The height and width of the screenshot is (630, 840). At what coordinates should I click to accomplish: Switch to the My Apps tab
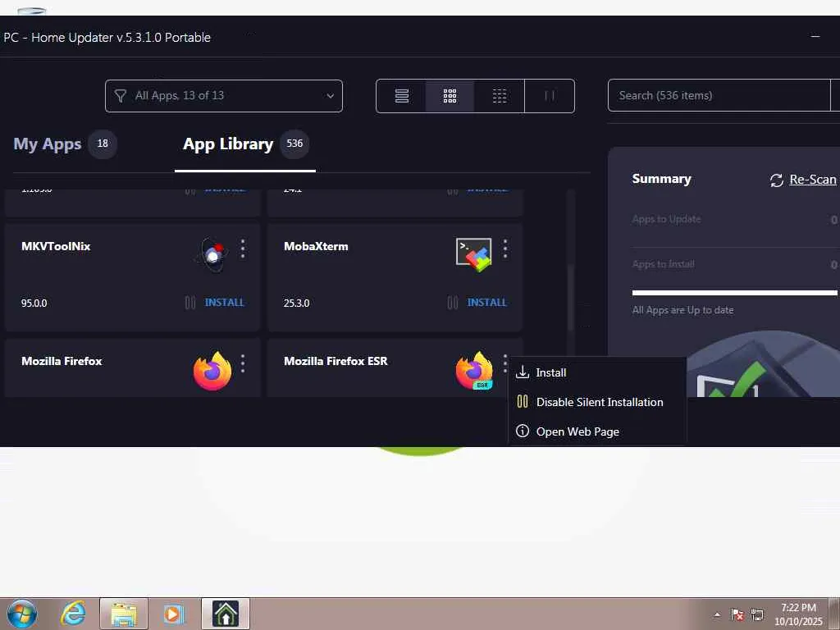tap(47, 144)
